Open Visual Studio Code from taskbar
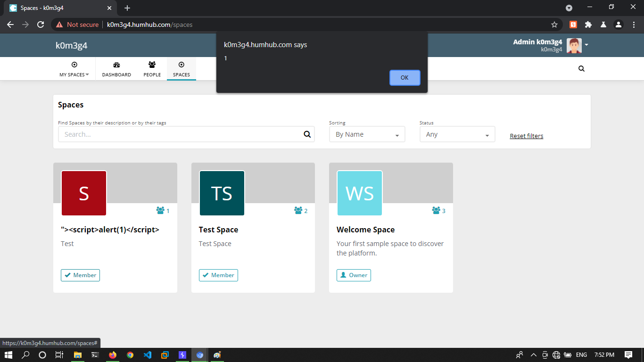 pos(148,355)
